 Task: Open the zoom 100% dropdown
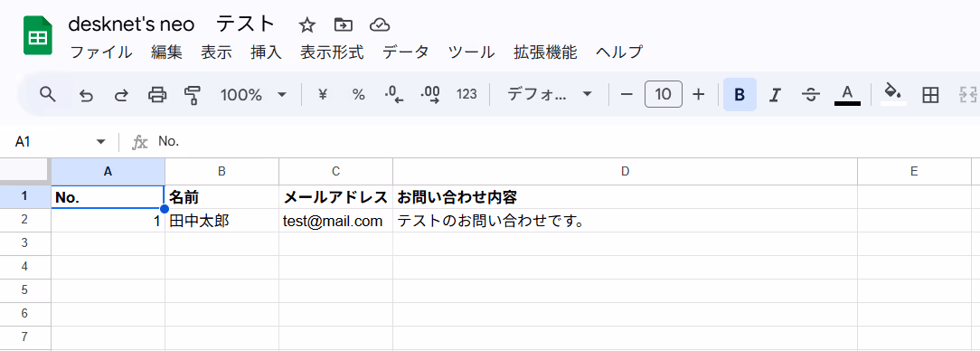coord(253,95)
